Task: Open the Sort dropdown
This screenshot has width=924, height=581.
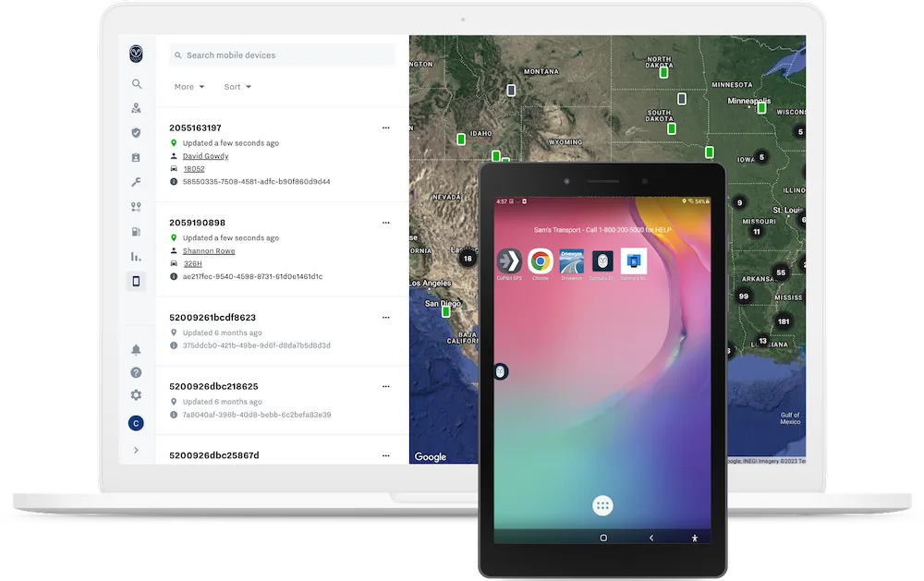Action: click(x=237, y=86)
